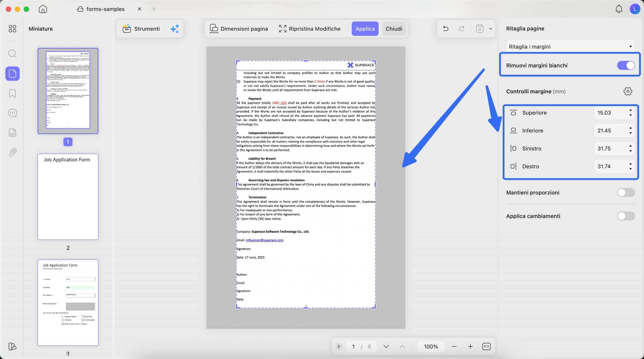Click the influencer@superace.com email link
644x359 pixels.
tap(265, 240)
